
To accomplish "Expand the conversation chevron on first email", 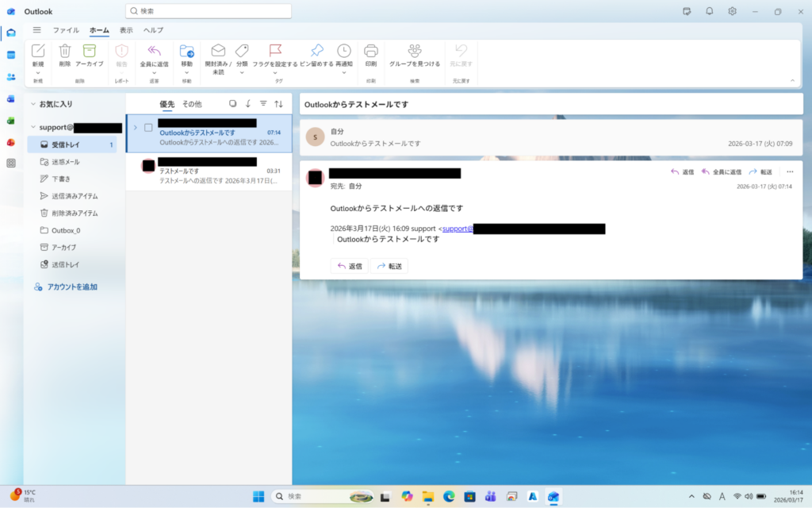I will pos(136,128).
